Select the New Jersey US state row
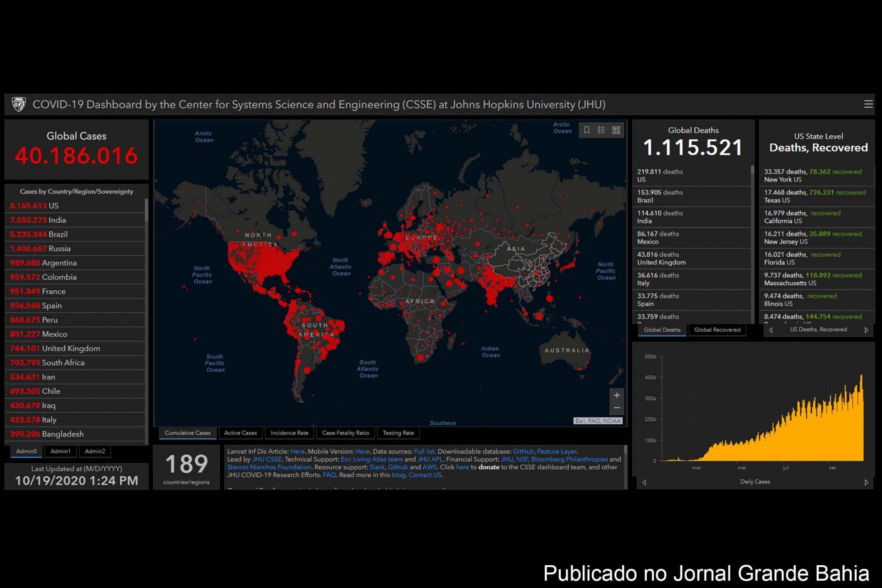The height and width of the screenshot is (588, 882). pos(817,237)
